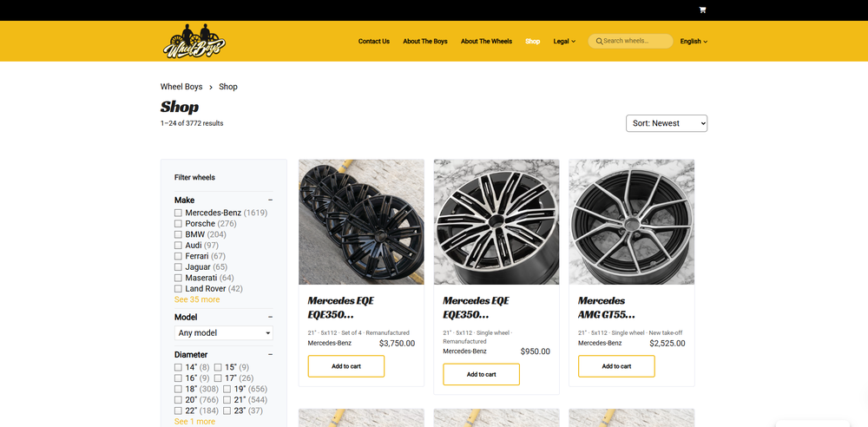Screen dimensions: 868x427
Task: Check the Ferrari make filter
Action: 178,256
